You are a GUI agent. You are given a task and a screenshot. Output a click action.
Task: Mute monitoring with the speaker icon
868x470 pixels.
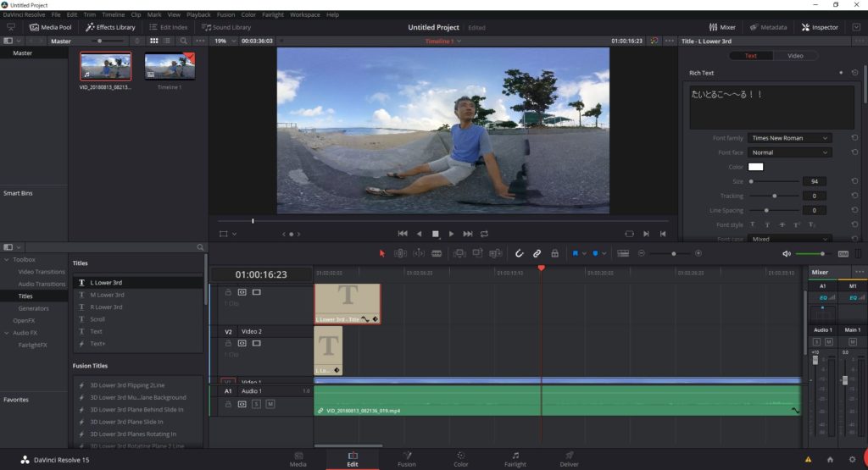[787, 254]
